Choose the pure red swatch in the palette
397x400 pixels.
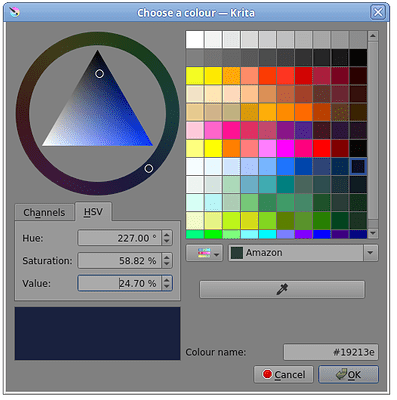point(322,148)
